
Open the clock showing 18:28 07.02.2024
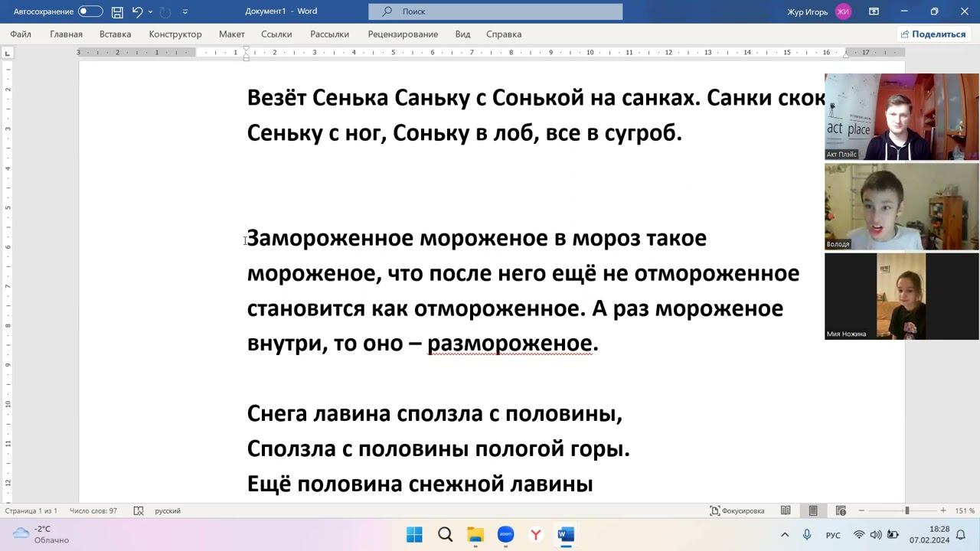929,534
